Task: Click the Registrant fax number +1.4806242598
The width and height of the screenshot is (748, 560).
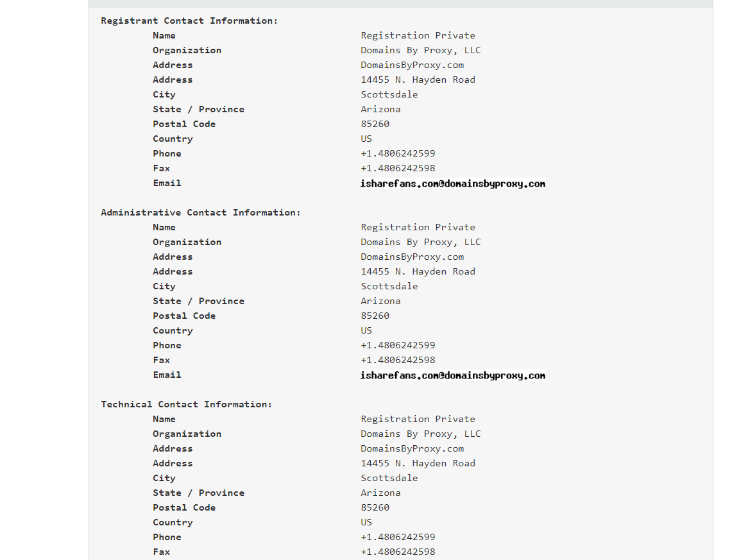Action: pyautogui.click(x=398, y=168)
